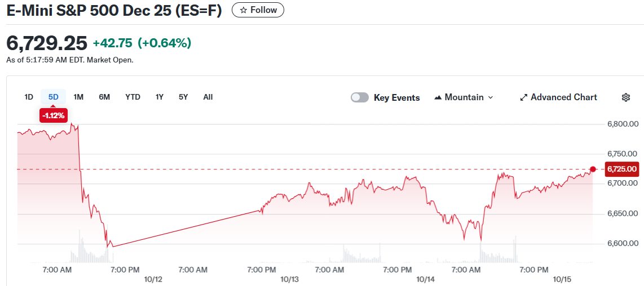
Task: Choose the 1Y range
Action: (x=160, y=97)
